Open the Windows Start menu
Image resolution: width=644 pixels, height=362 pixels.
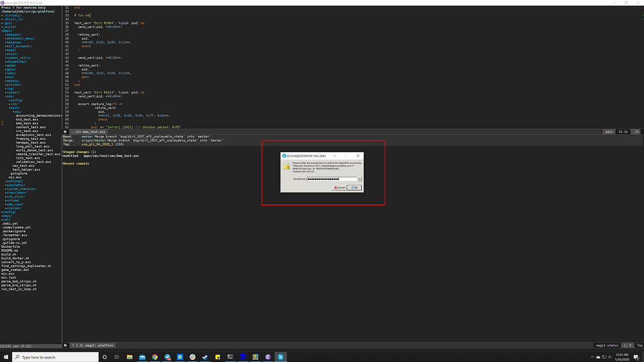(6, 357)
